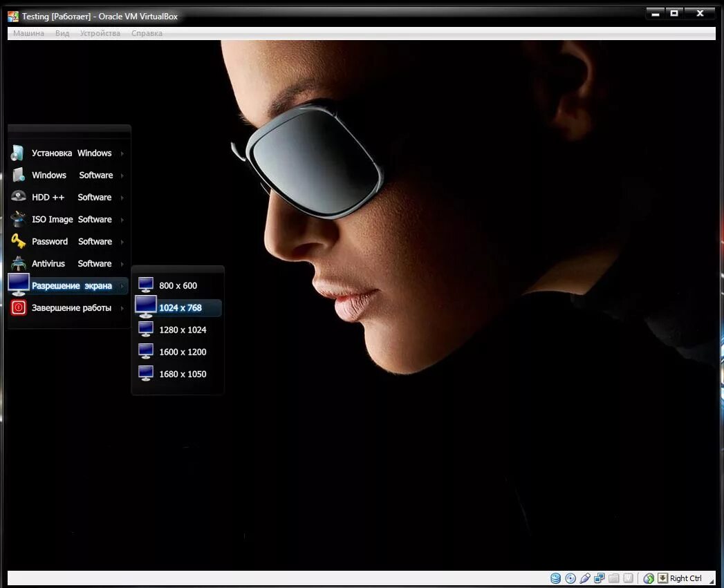This screenshot has width=724, height=588.
Task: Choose the ISO Image Software entry
Action: (x=68, y=219)
